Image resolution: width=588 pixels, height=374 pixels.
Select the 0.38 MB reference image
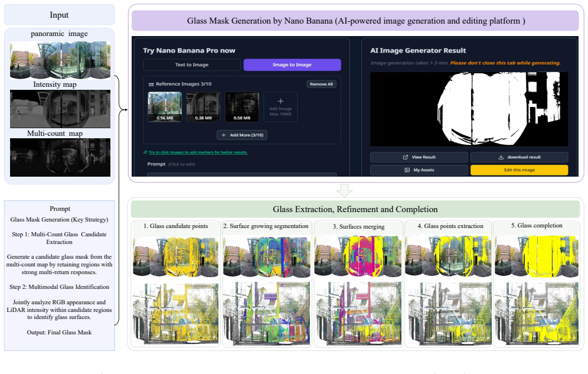point(203,106)
